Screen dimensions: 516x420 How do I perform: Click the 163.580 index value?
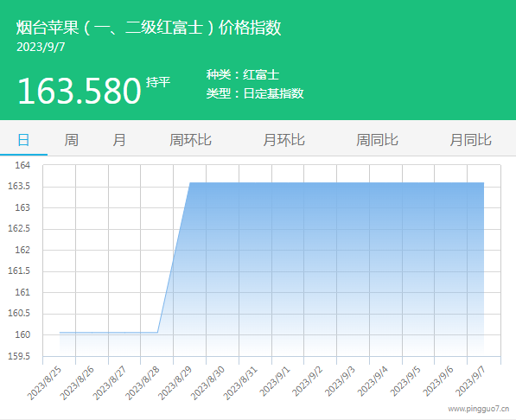click(80, 91)
